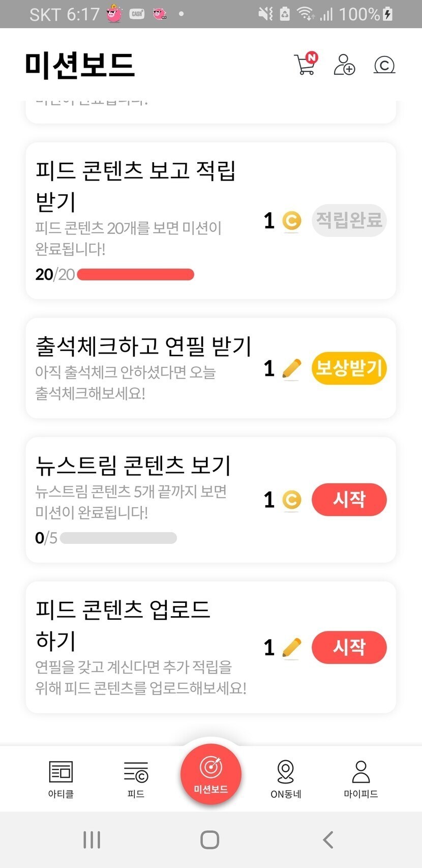Start the 뉴스트림 콘텐츠 보기 mission
Image resolution: width=422 pixels, height=868 pixels.
349,500
